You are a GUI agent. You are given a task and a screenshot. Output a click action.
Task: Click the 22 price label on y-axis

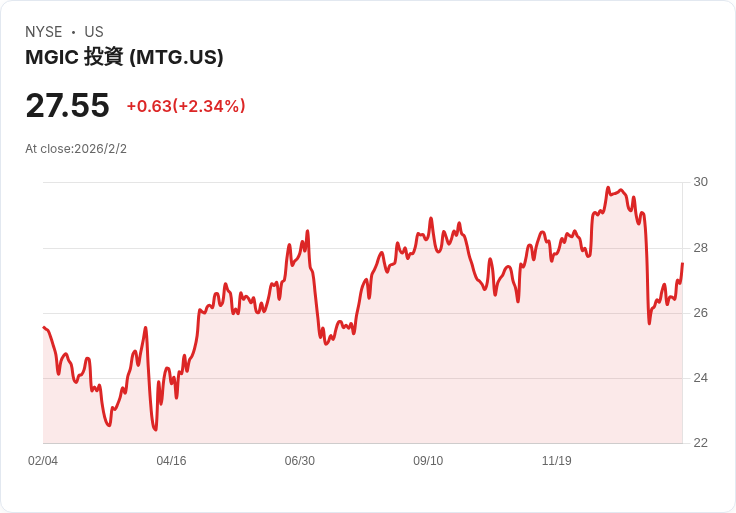pos(700,443)
